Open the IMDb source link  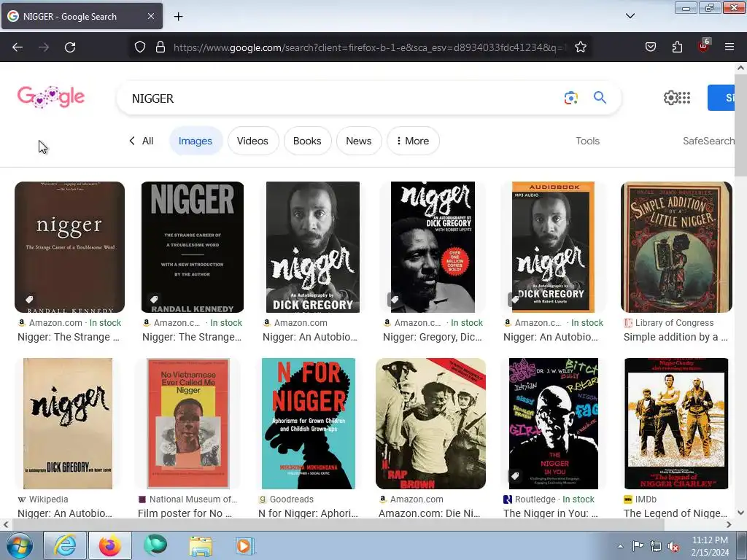click(640, 499)
